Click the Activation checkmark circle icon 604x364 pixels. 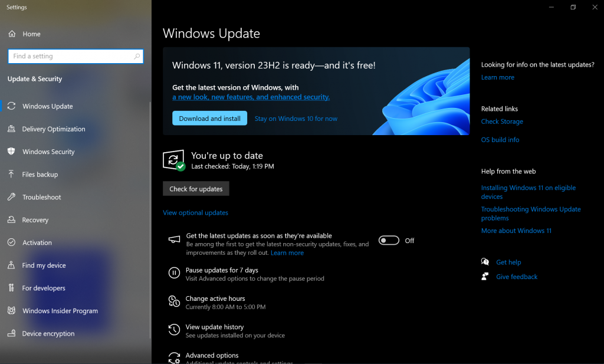pyautogui.click(x=12, y=242)
